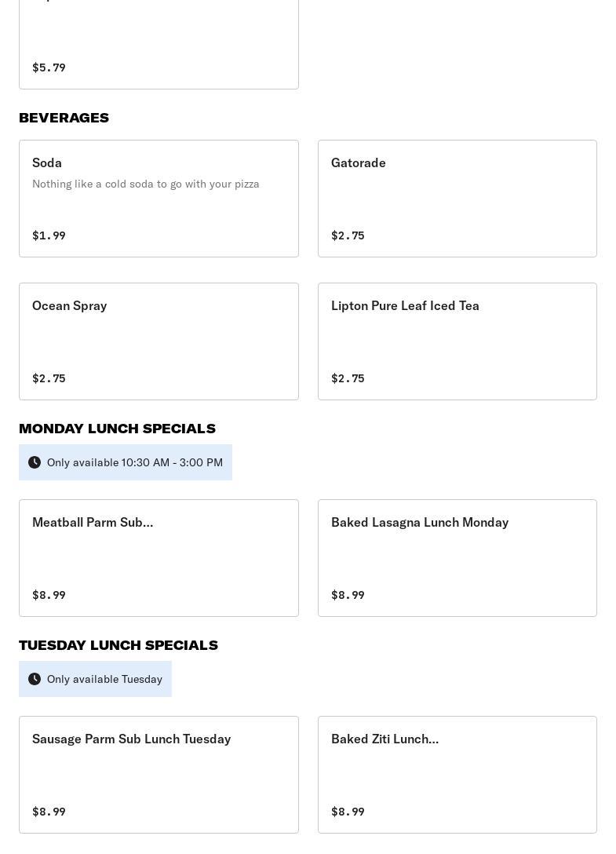Add the Meatball Parm Sub lunch special
Screen dimensions: 616x854
click(x=159, y=557)
